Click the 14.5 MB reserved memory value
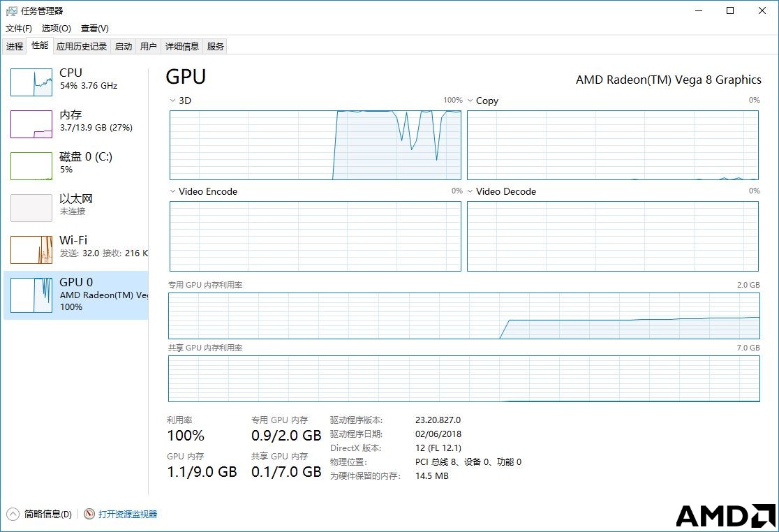Screen dimensions: 779x532 [431, 476]
